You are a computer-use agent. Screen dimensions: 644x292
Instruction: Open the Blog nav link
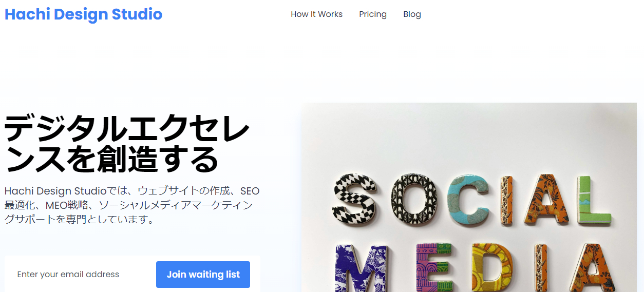click(412, 14)
